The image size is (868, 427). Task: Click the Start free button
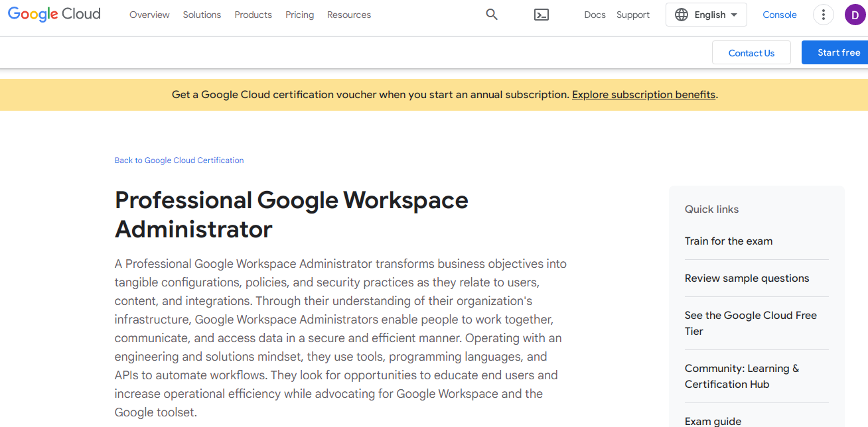(x=835, y=52)
